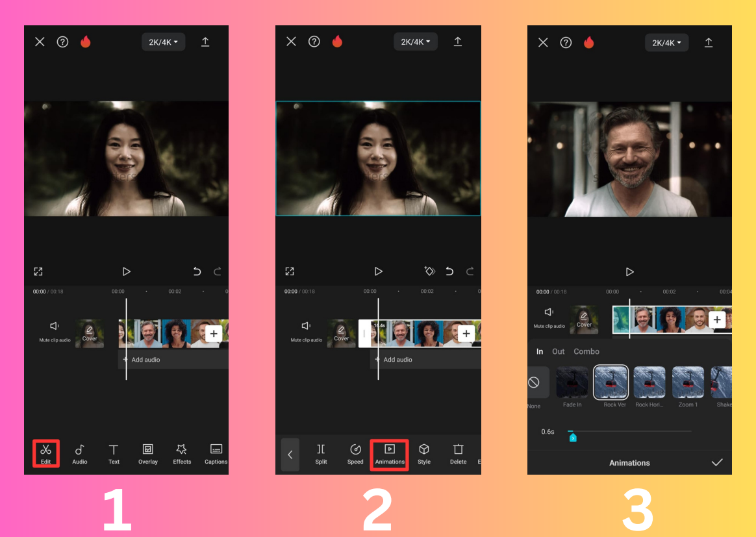The height and width of the screenshot is (537, 756).
Task: Switch to the In animations tab
Action: 540,351
